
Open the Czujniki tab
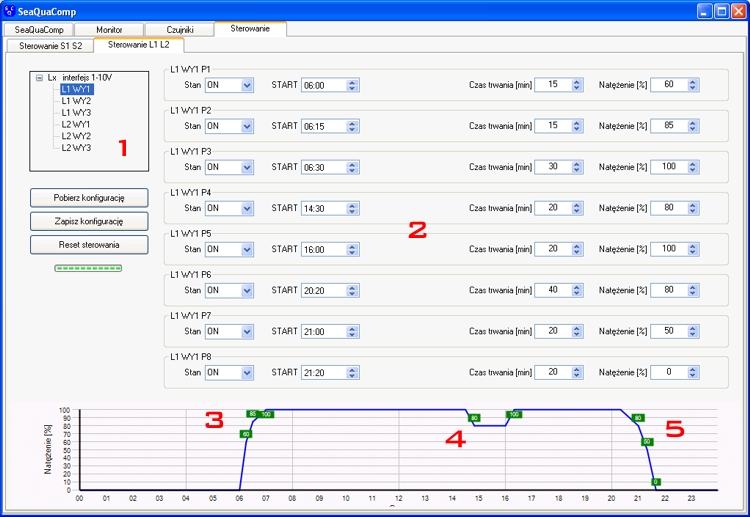[x=179, y=30]
